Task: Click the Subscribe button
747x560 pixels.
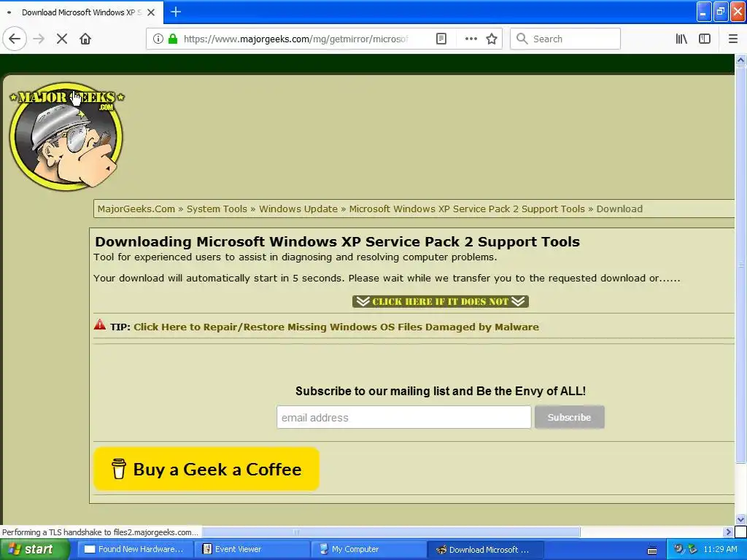Action: point(569,417)
